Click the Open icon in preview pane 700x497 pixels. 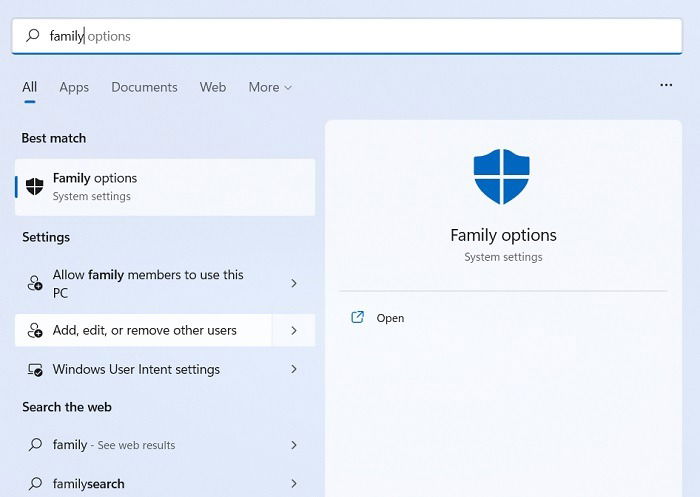pos(357,318)
